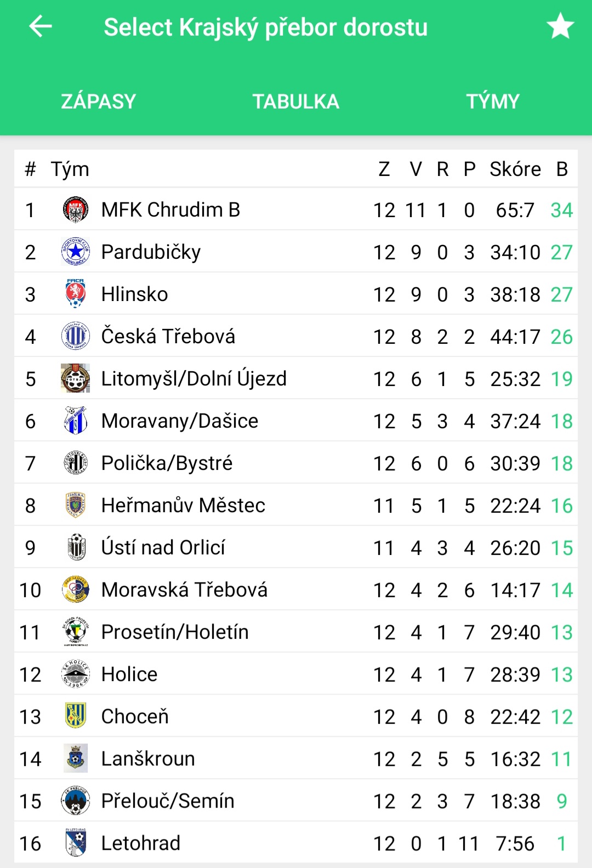The image size is (592, 868).
Task: Switch to the ZÁPASY tab
Action: [99, 101]
